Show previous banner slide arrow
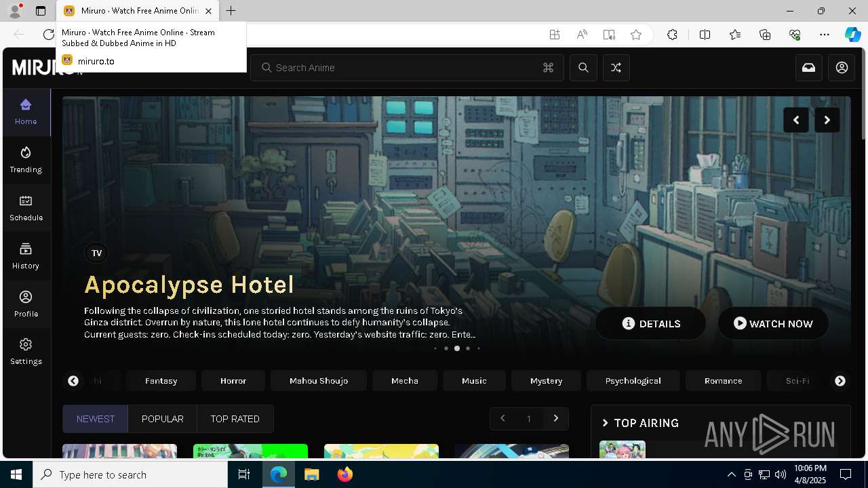868x488 pixels. (x=796, y=120)
